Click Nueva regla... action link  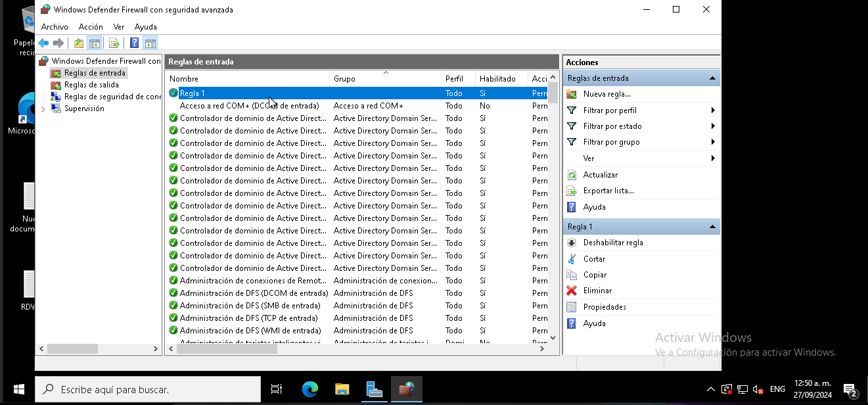click(607, 94)
